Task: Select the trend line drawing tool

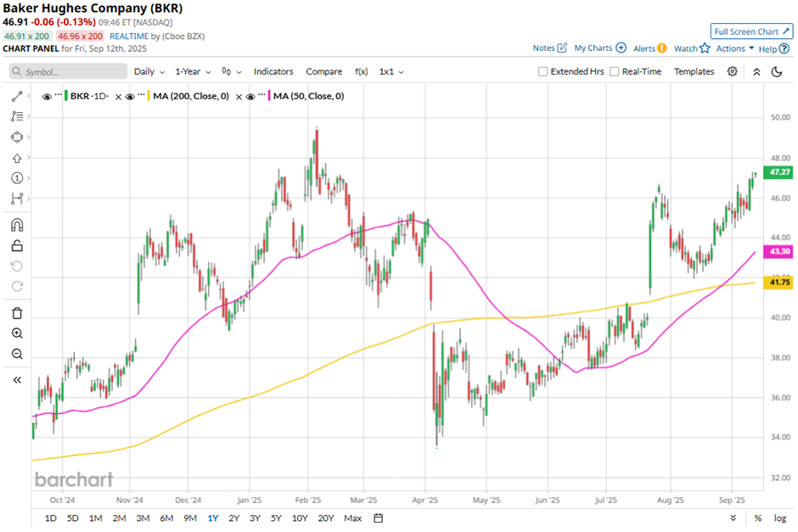Action: (17, 96)
